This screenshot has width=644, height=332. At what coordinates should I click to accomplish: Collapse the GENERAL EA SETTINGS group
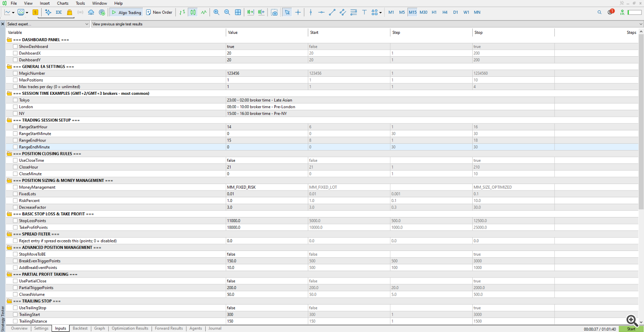click(x=9, y=66)
